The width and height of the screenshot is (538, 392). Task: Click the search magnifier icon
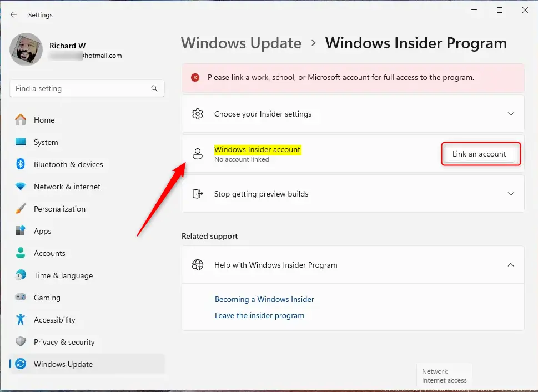[154, 88]
